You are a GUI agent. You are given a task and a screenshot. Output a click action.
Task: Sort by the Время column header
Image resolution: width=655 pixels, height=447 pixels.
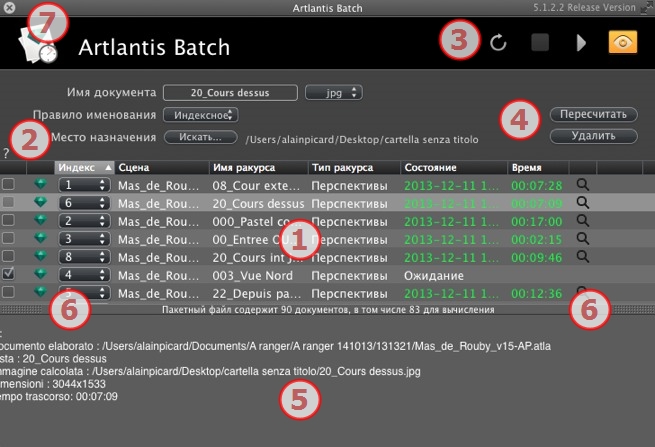pyautogui.click(x=538, y=168)
